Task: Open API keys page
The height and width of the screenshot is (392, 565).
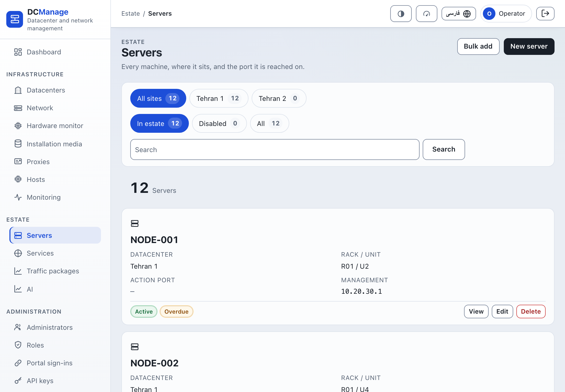Action: point(55,381)
